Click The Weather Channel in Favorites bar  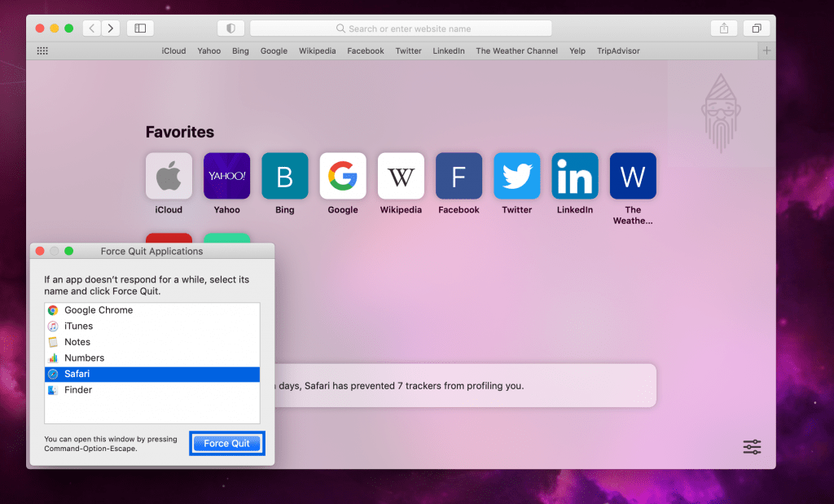pyautogui.click(x=517, y=51)
